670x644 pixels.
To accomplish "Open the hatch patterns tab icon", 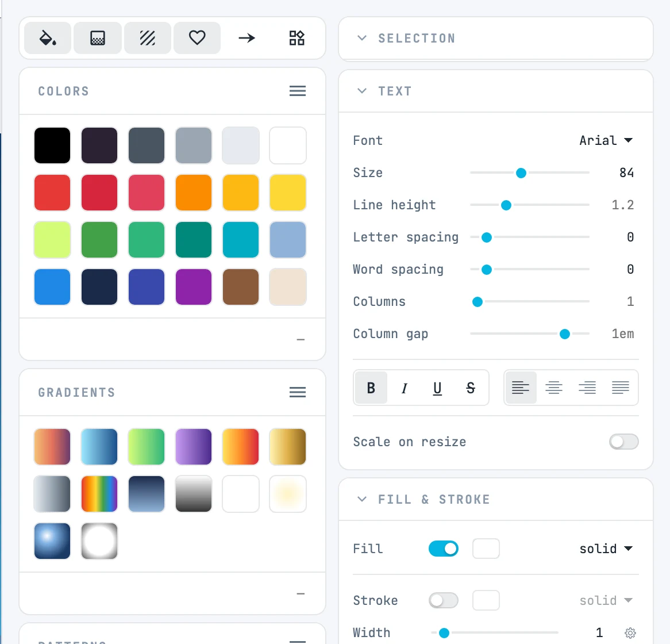I will coord(148,38).
